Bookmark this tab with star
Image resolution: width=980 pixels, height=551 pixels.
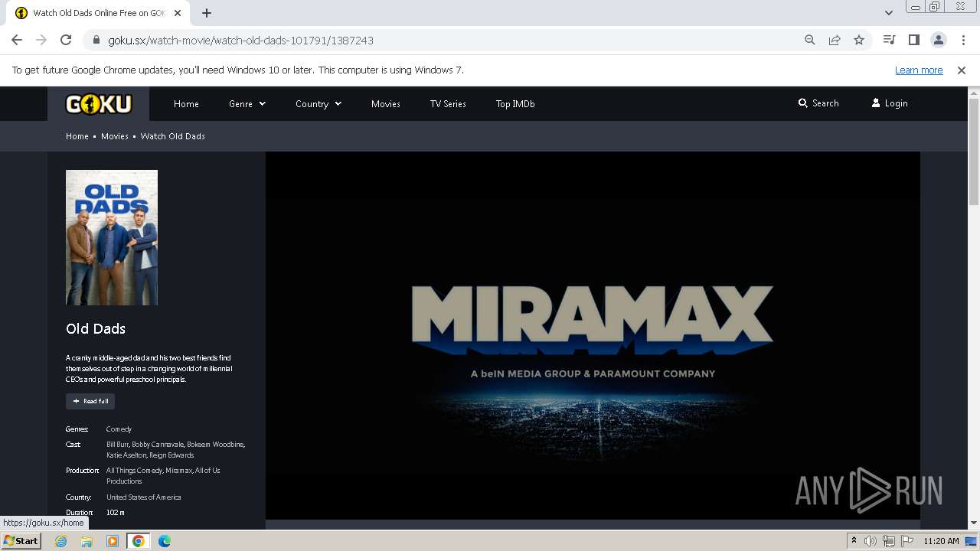859,40
